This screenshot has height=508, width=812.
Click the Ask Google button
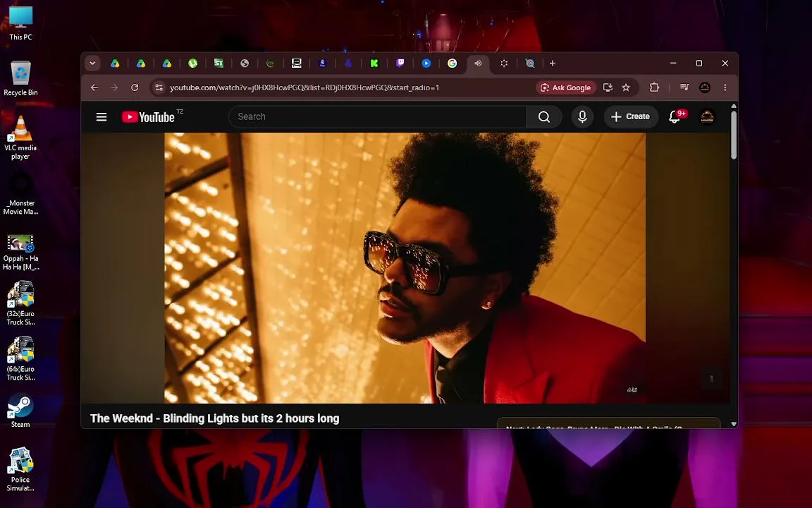[x=565, y=87]
